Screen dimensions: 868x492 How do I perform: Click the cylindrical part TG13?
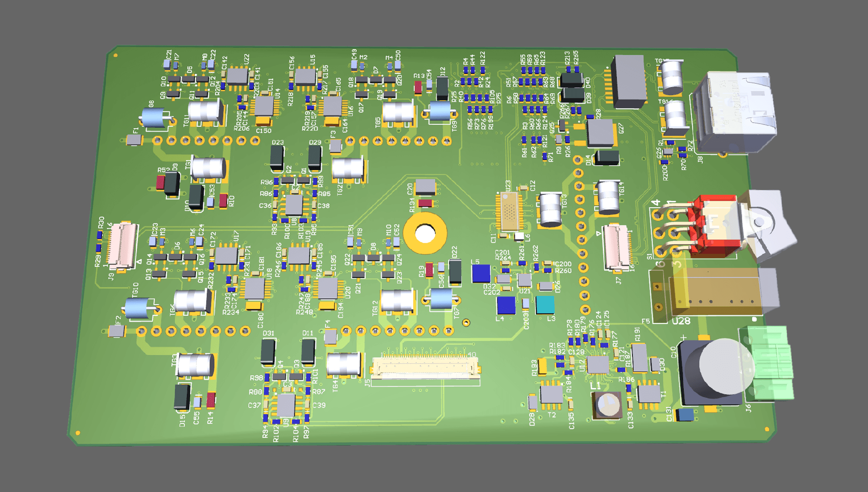(x=551, y=210)
